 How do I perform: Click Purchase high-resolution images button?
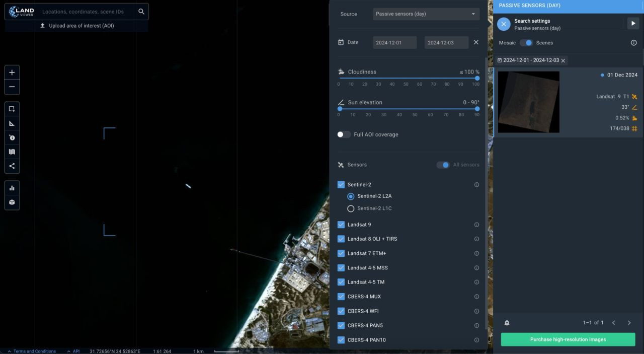point(568,339)
